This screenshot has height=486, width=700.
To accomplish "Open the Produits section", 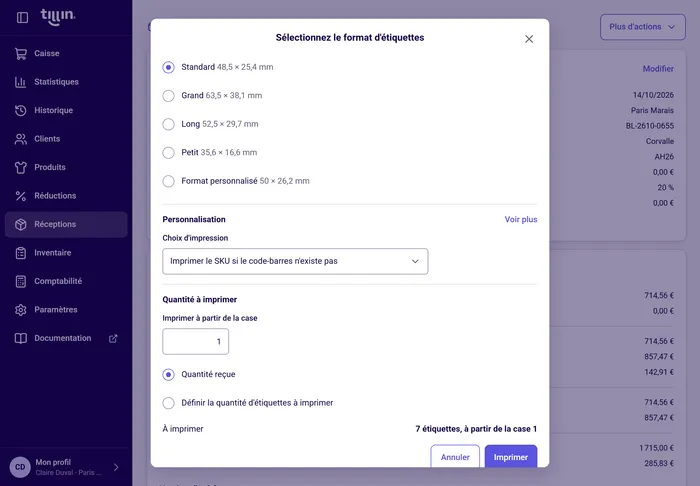I will pyautogui.click(x=66, y=167).
